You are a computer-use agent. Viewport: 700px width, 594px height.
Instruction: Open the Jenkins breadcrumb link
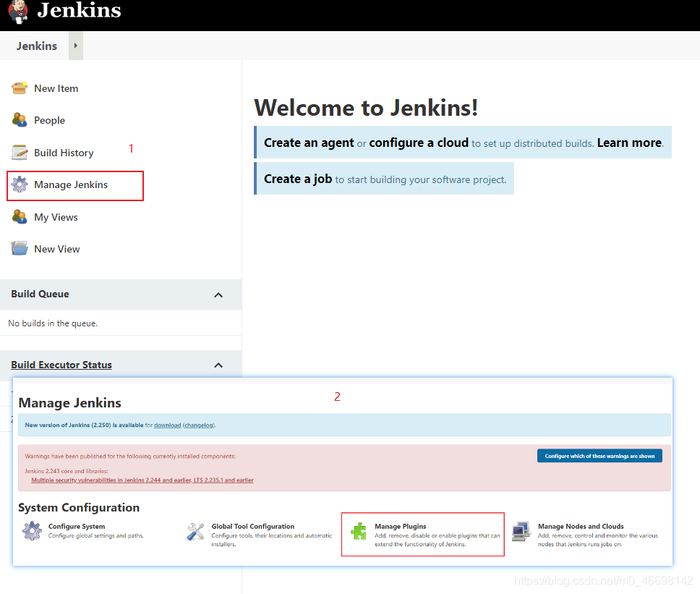37,46
